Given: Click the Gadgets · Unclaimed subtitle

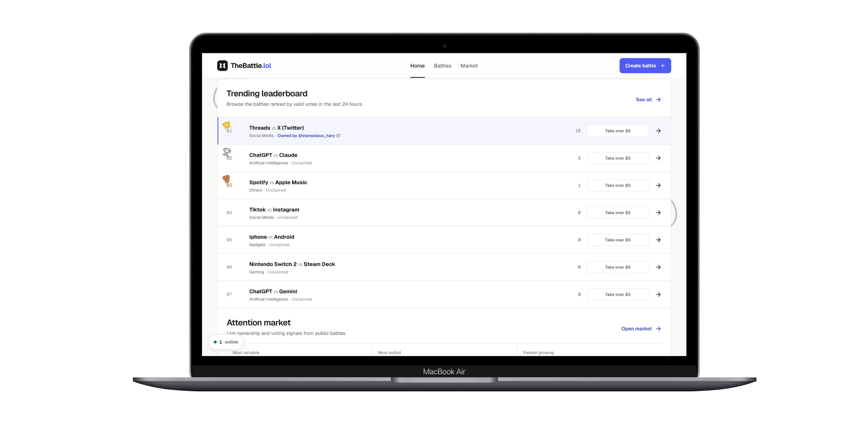Looking at the screenshot, I should pos(269,245).
